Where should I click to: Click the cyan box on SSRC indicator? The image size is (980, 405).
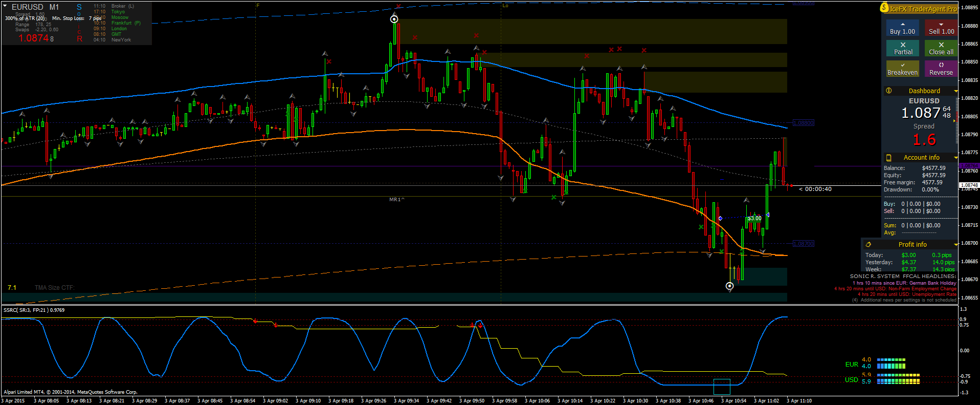coord(722,387)
